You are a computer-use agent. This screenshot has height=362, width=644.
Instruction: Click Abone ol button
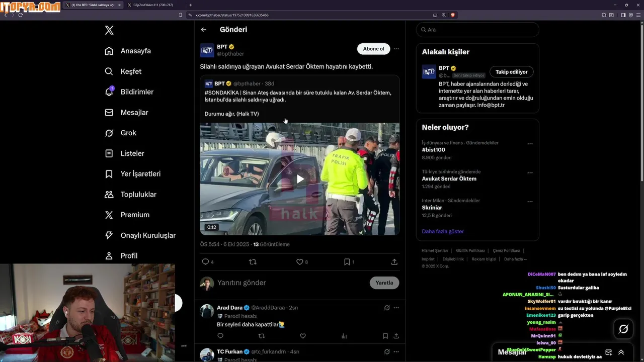[373, 49]
